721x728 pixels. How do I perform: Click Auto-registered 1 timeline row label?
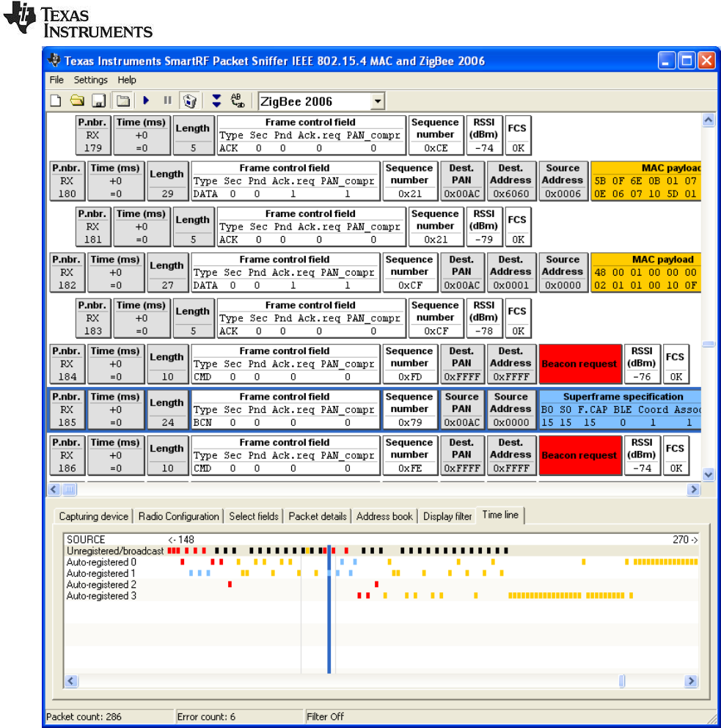point(100,573)
